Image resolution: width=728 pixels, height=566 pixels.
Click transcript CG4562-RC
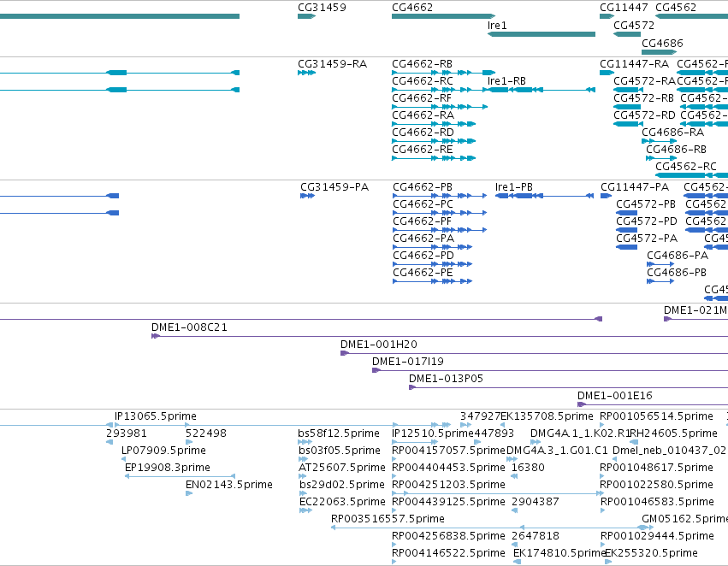click(686, 167)
